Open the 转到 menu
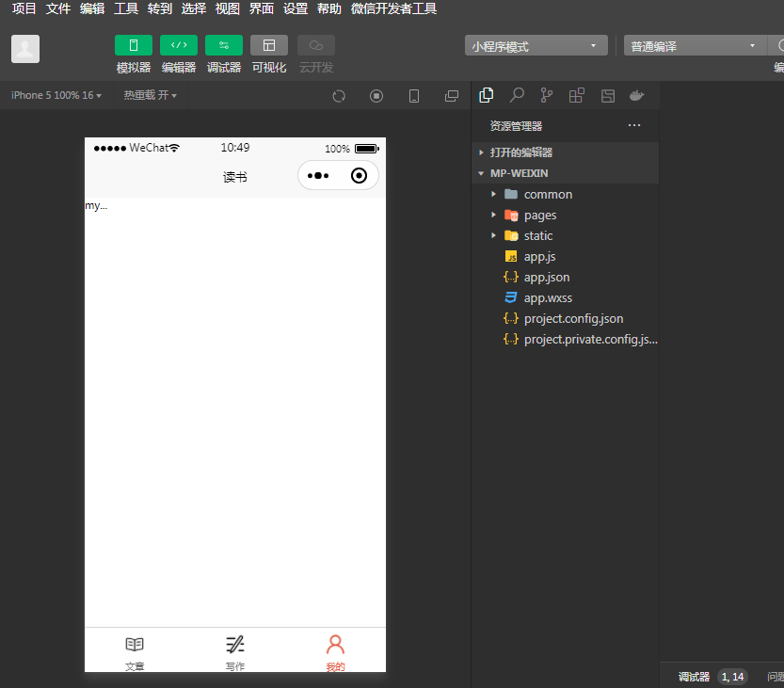 (160, 8)
